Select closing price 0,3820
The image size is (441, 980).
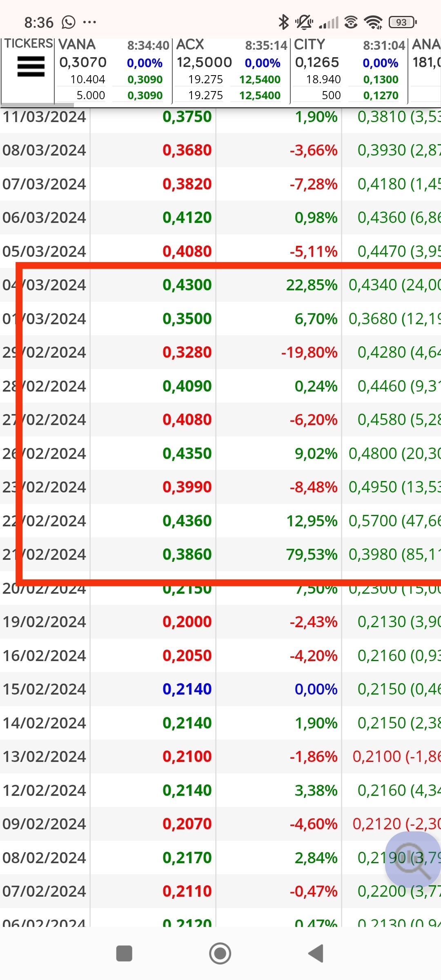click(187, 184)
